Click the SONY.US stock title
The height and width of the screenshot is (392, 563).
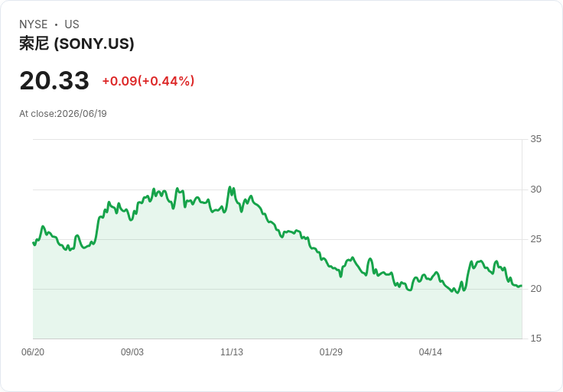(76, 44)
